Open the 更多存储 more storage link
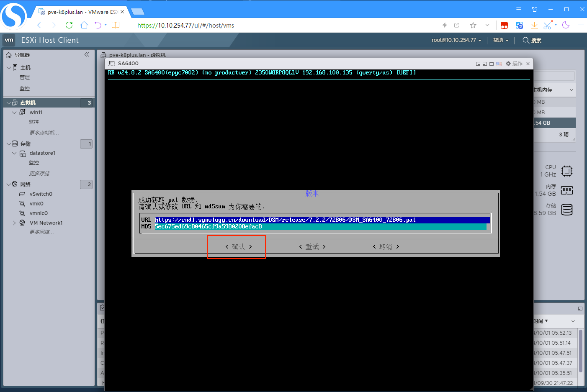The width and height of the screenshot is (587, 392). (x=41, y=174)
